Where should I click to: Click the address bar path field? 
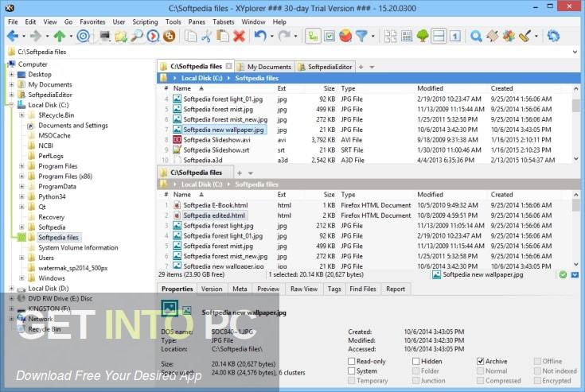(291, 52)
